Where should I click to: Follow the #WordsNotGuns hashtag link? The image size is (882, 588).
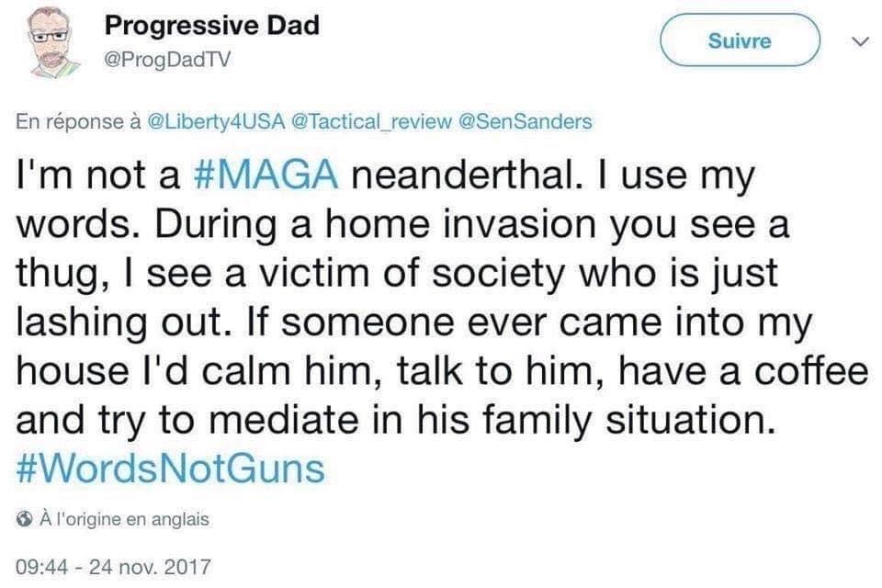(x=171, y=469)
